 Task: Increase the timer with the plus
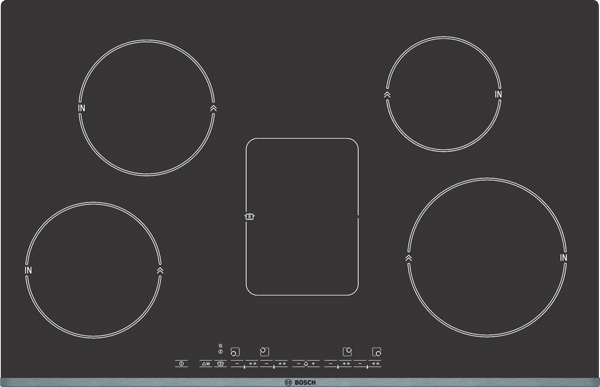(x=313, y=364)
